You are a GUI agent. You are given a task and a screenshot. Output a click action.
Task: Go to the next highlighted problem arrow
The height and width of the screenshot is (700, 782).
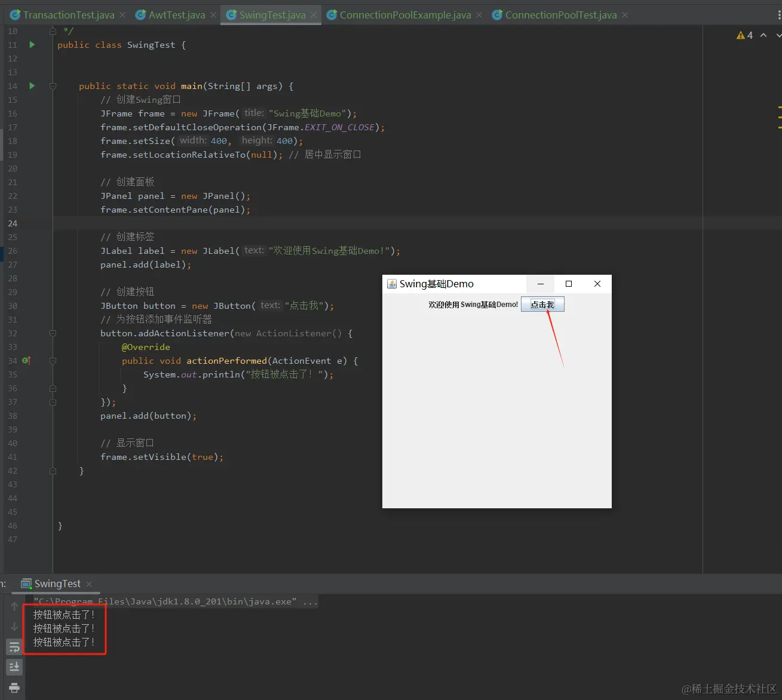[x=778, y=35]
